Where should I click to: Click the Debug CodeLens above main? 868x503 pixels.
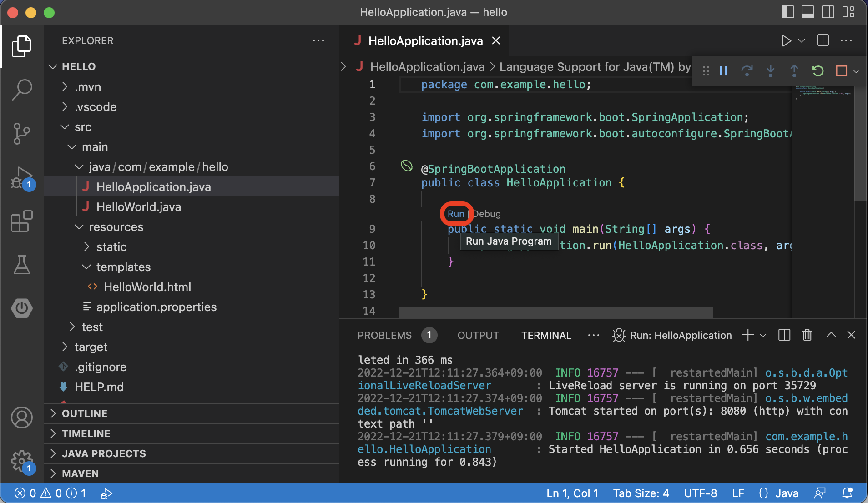point(487,214)
